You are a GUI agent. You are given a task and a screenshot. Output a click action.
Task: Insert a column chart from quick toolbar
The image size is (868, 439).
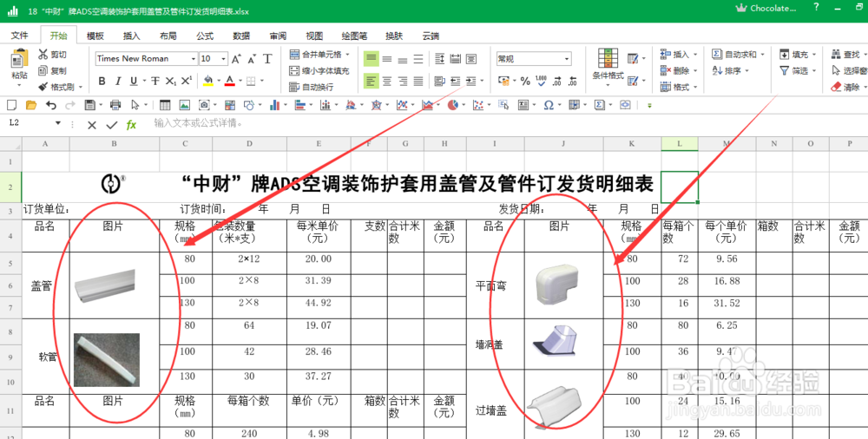coord(274,105)
